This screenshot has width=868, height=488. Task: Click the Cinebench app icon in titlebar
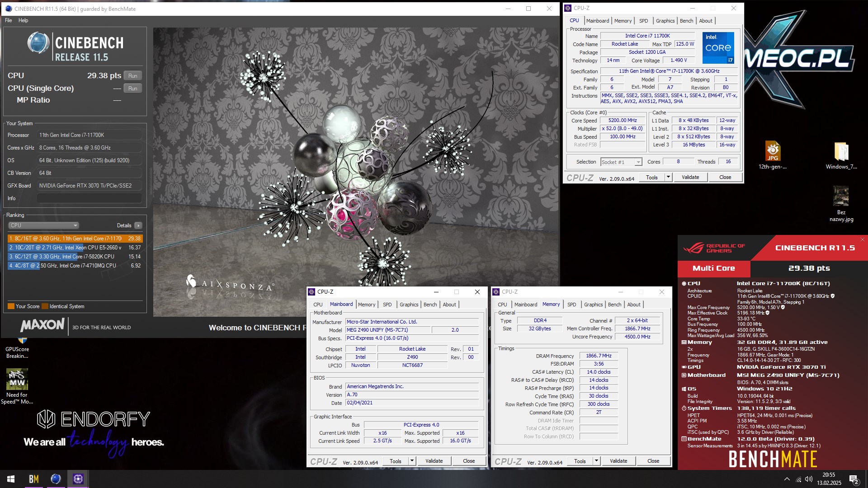tap(8, 9)
